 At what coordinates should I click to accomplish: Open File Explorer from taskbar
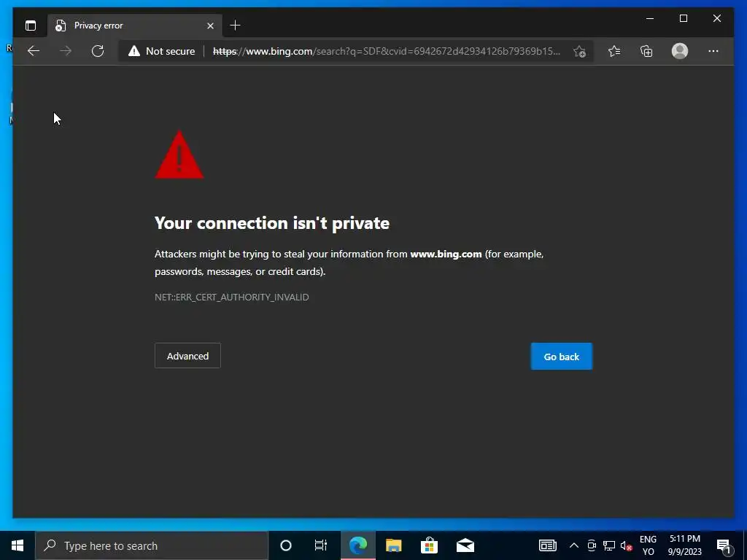point(393,545)
